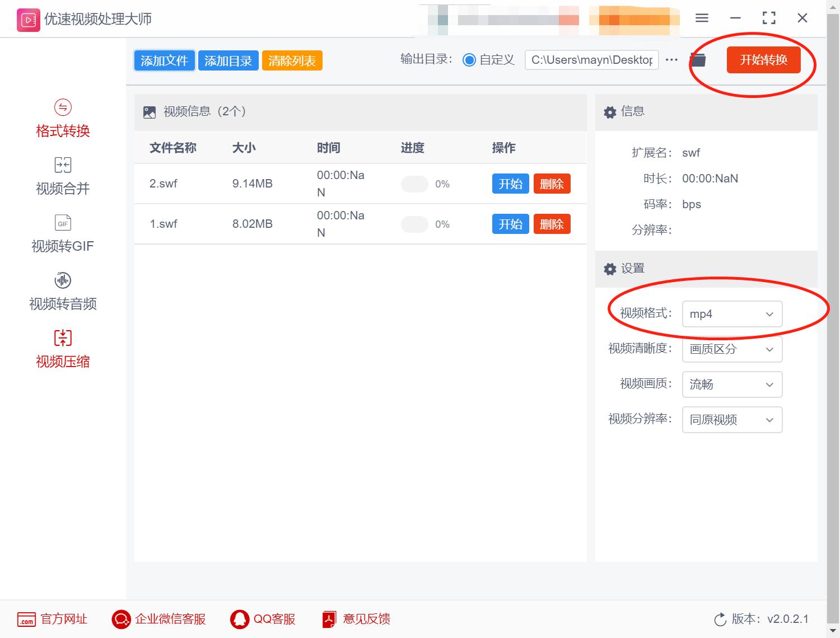Open the folder browse icon near output path
Image resolution: width=840 pixels, height=638 pixels.
point(697,59)
